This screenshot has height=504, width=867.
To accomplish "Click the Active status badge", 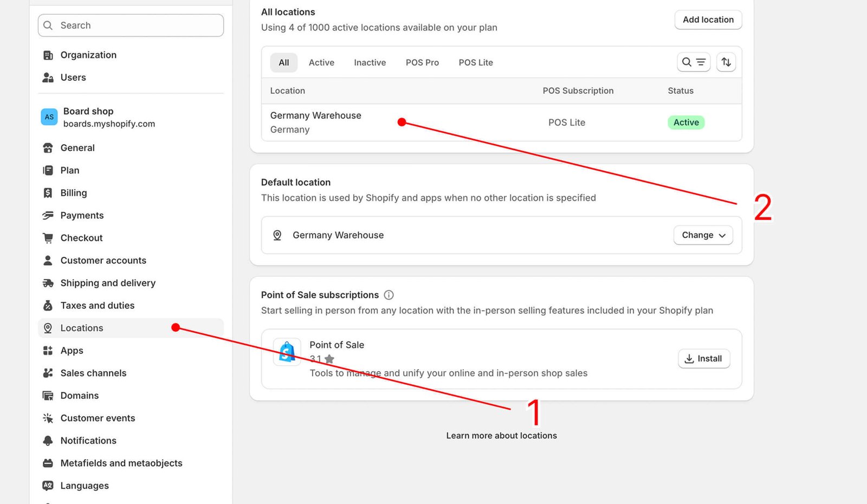I will [686, 122].
